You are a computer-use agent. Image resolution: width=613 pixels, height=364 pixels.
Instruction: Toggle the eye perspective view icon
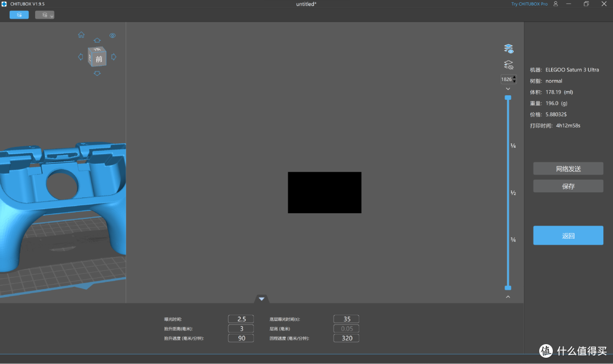point(112,36)
